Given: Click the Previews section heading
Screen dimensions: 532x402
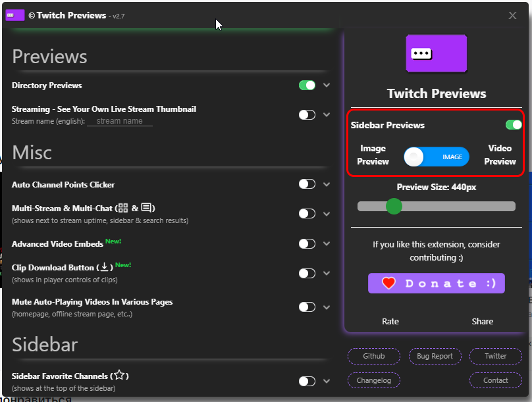Looking at the screenshot, I should [49, 57].
